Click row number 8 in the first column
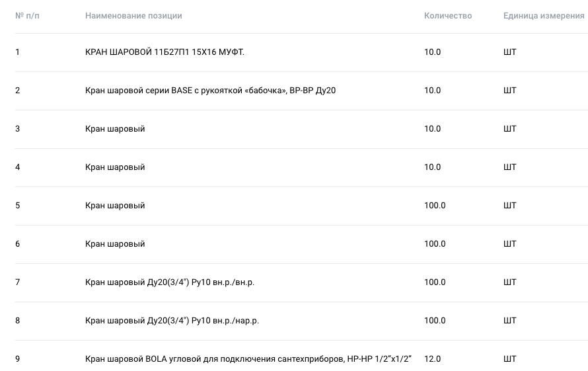The height and width of the screenshot is (371, 588). click(18, 321)
